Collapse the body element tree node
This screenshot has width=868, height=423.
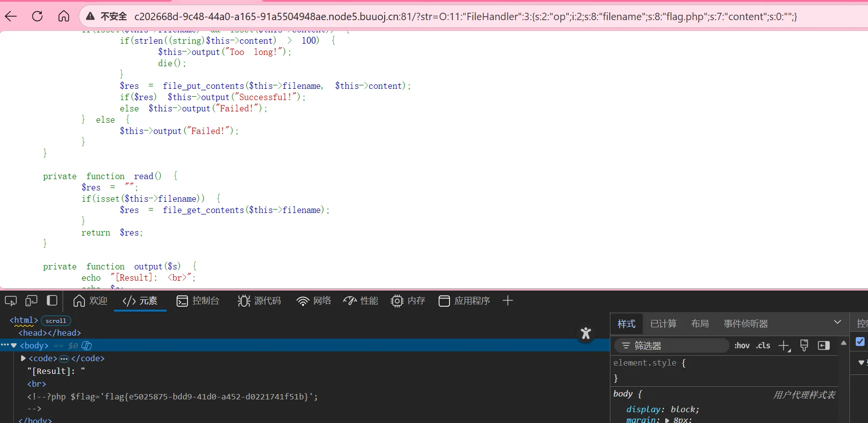point(14,345)
